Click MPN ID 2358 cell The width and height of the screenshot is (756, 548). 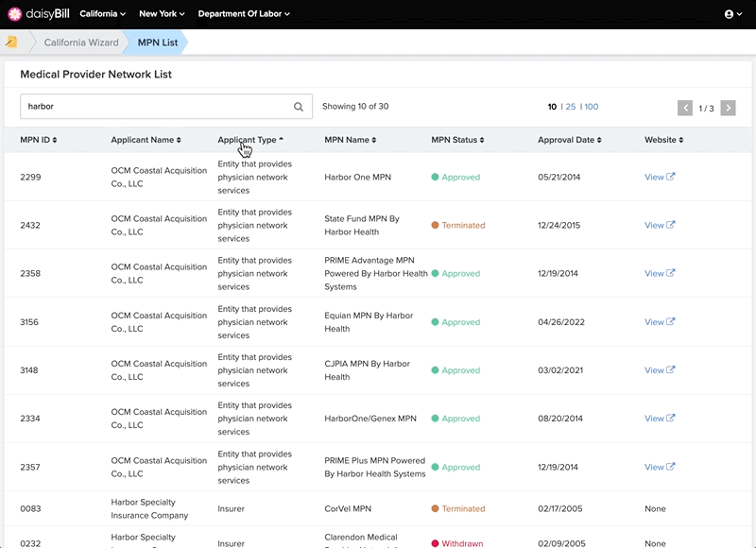point(30,273)
